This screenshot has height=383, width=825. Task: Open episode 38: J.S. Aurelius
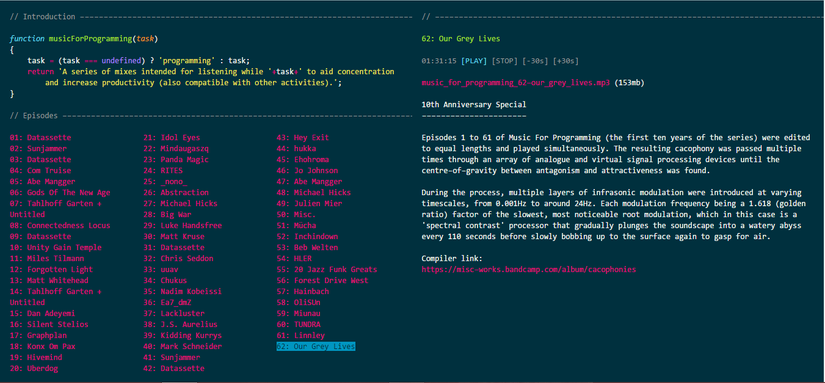tap(180, 325)
